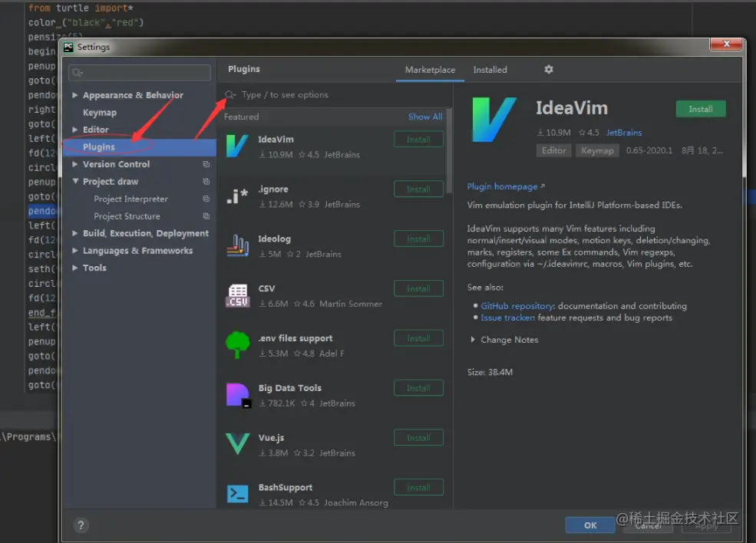Click the copy icon beside Version Control
Image resolution: width=756 pixels, height=543 pixels.
206,164
